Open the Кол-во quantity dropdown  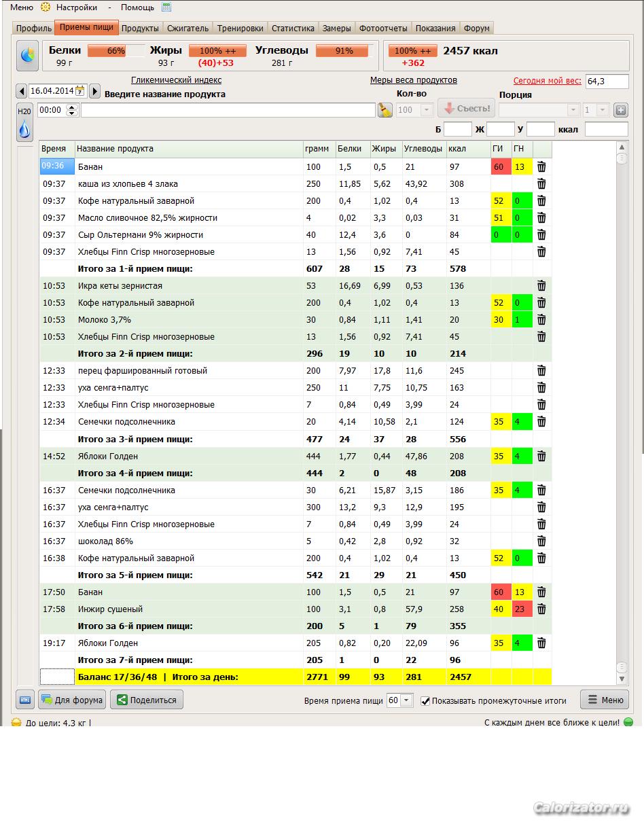pyautogui.click(x=427, y=110)
